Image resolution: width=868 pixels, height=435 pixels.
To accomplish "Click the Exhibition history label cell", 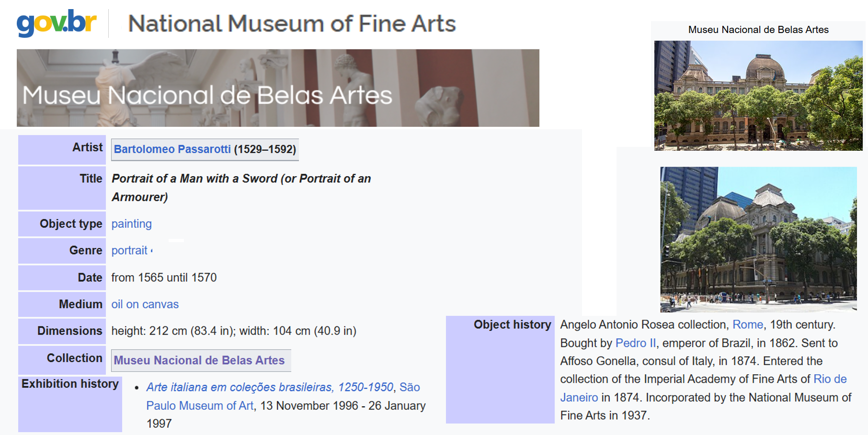I will pyautogui.click(x=70, y=384).
